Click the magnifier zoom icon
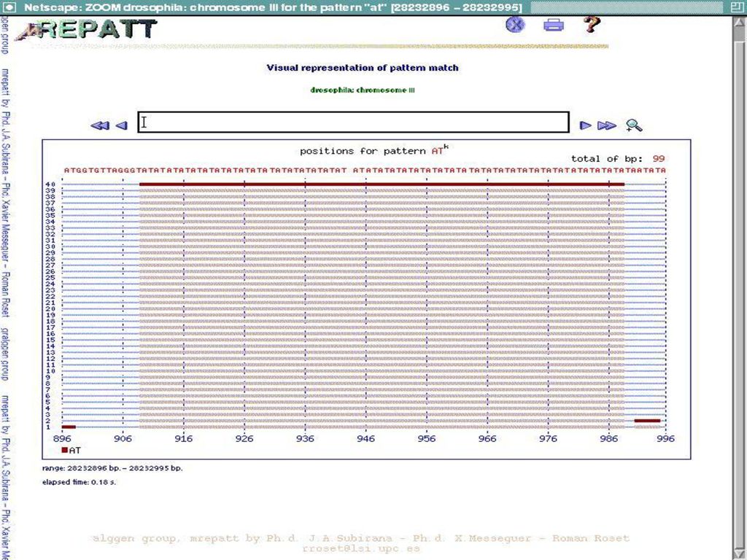This screenshot has width=747, height=560. (x=634, y=125)
